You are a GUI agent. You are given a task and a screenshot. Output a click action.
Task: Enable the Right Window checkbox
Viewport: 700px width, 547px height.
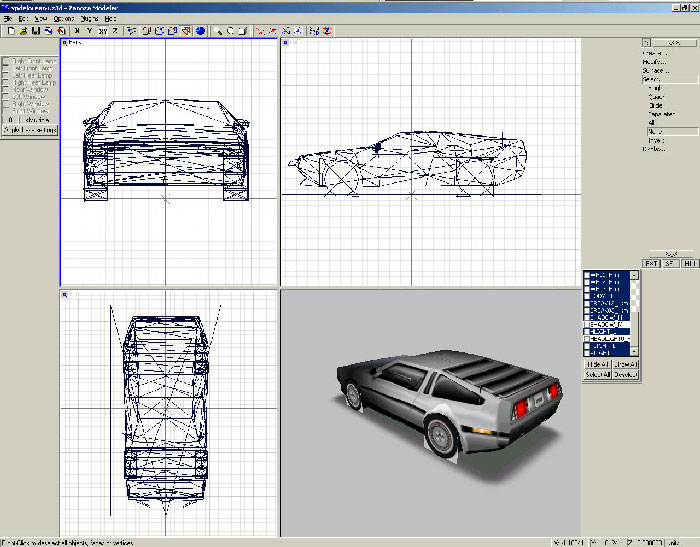[x=6, y=104]
